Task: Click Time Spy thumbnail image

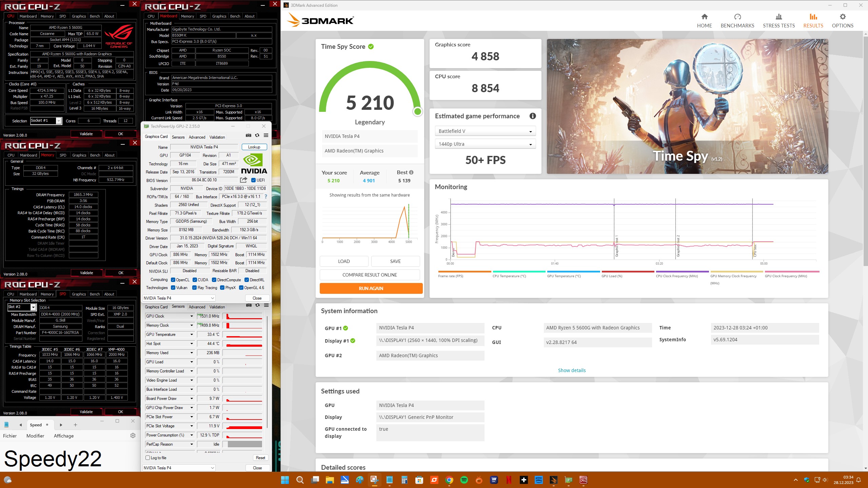Action: 687,106
